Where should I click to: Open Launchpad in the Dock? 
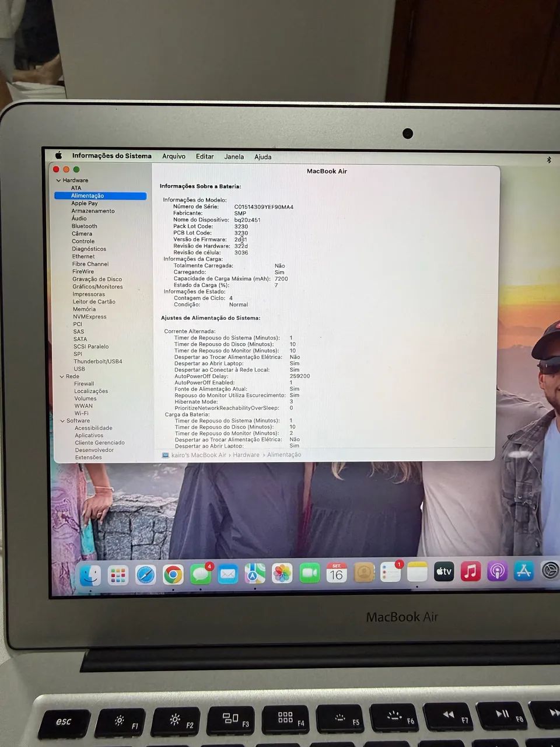(118, 575)
